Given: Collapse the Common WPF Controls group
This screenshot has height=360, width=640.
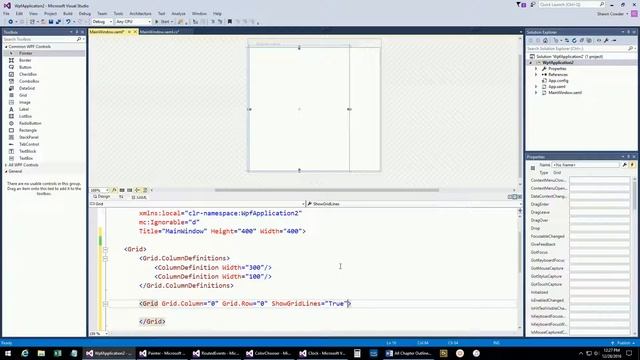Looking at the screenshot, I should click(6, 47).
